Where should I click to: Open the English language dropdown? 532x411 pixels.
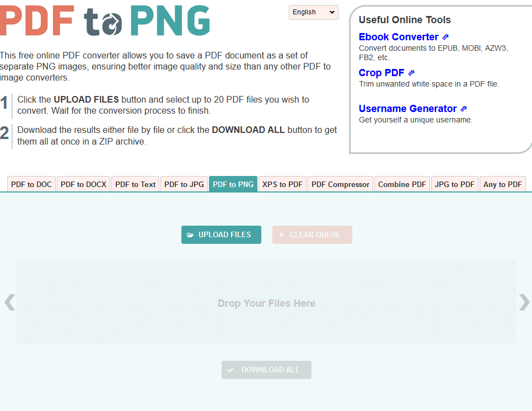coord(313,12)
